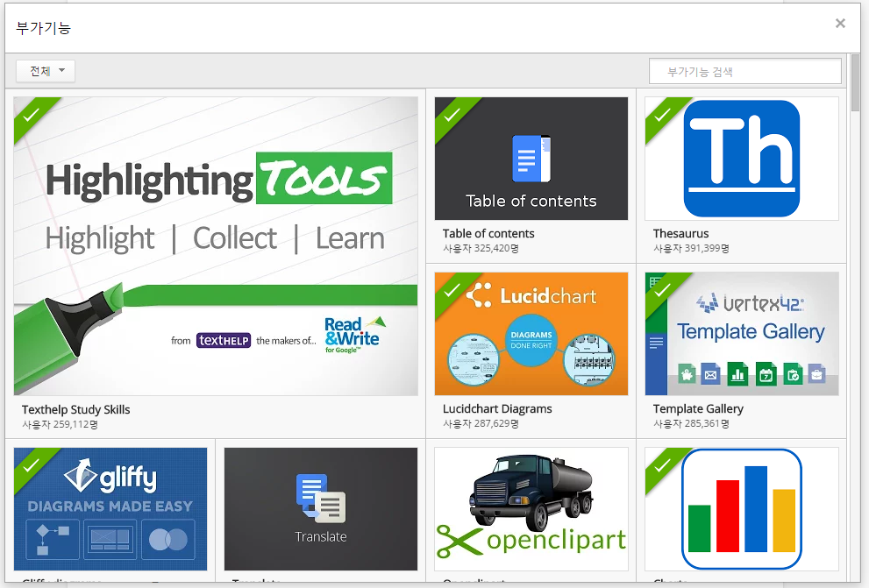Screen dimensions: 869x588
Task: Close the 부가기능 dialog
Action: tap(840, 24)
